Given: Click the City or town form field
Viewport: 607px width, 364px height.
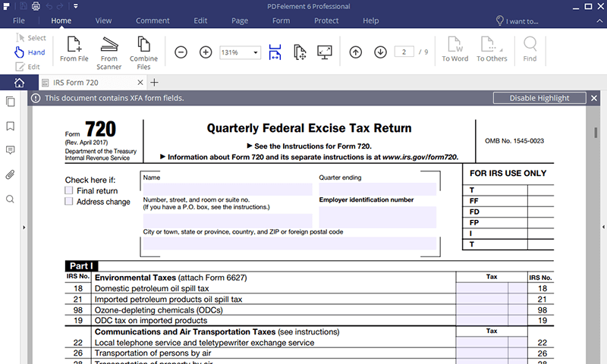Looking at the screenshot, I should [290, 243].
